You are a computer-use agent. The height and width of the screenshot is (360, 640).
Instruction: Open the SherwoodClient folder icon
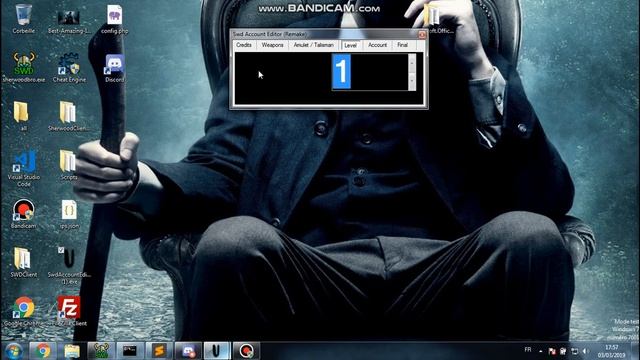[x=69, y=116]
